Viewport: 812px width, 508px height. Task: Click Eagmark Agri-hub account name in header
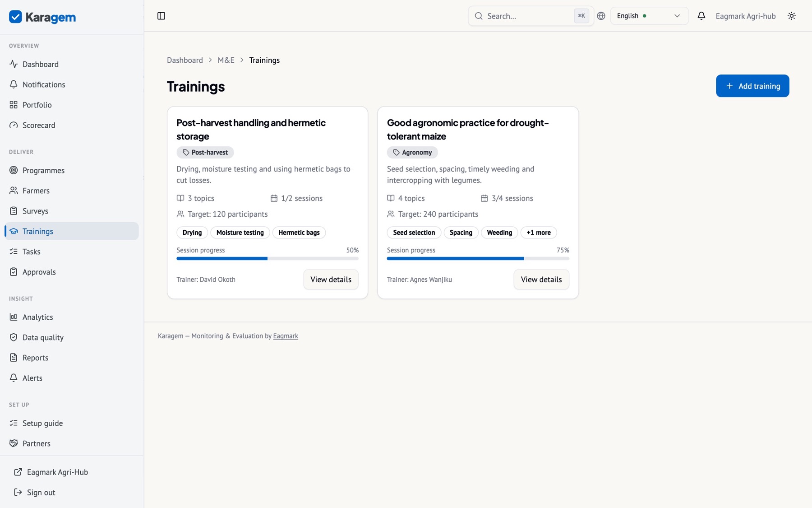[746, 16]
